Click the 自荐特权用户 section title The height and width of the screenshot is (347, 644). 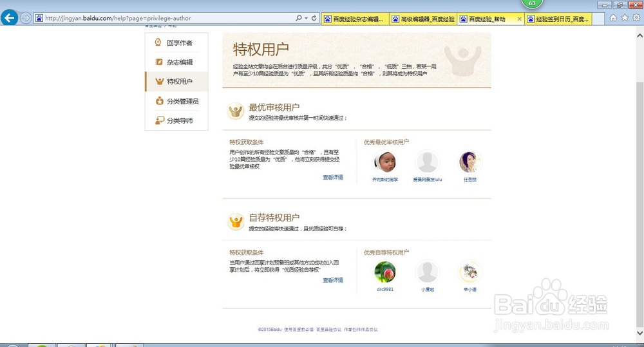pos(274,218)
